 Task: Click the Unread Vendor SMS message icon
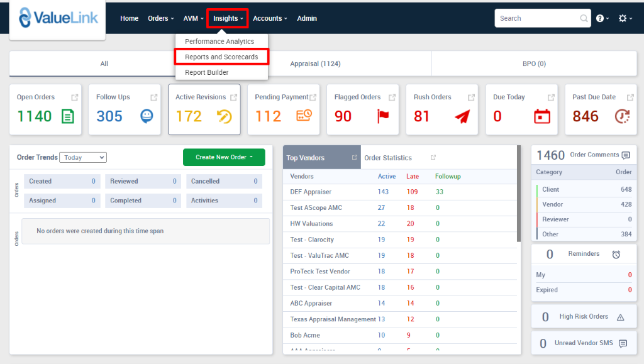(623, 343)
